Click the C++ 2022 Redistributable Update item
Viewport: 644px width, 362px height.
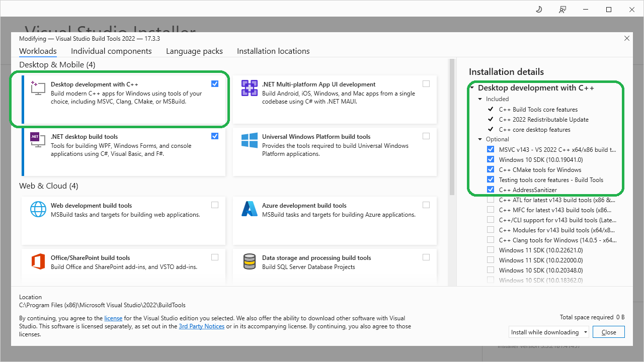click(543, 119)
